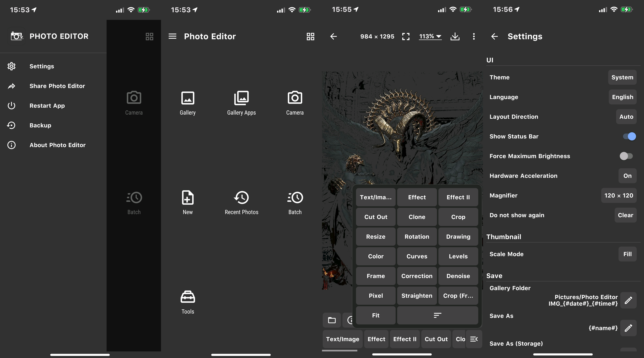Open the hamburger menu in Photo Editor
This screenshot has width=644, height=358.
click(172, 37)
